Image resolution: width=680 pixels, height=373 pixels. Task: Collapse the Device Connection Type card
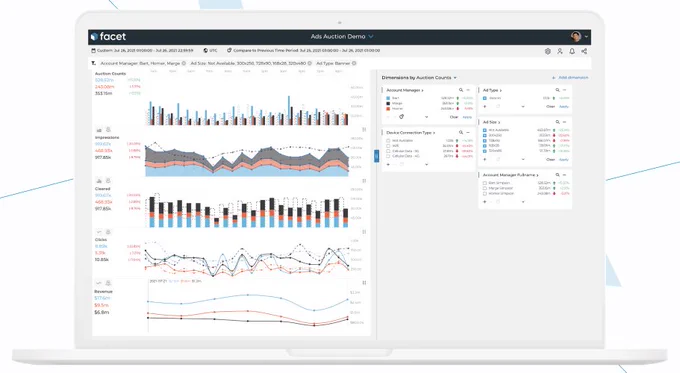click(x=468, y=133)
